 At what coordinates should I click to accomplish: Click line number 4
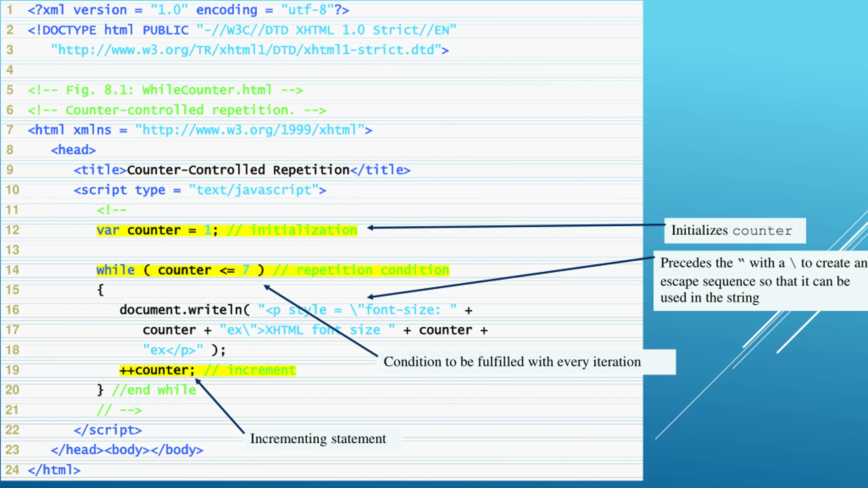tap(10, 70)
